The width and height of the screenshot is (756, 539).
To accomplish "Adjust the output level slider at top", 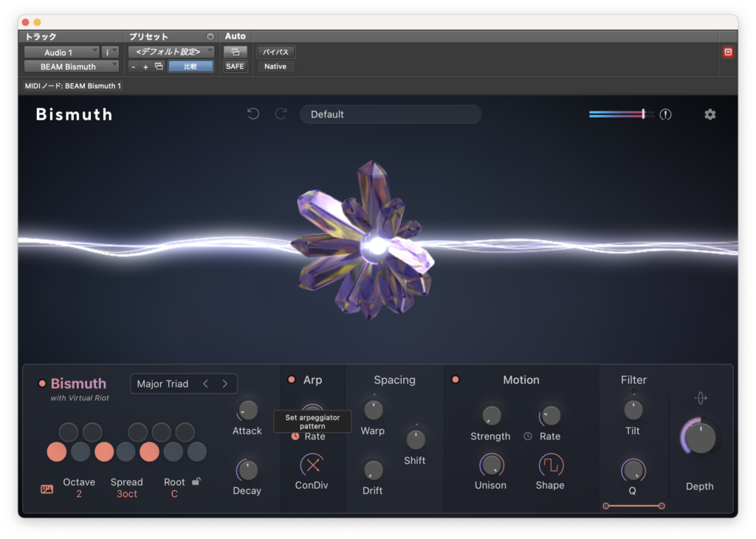I will (x=622, y=114).
